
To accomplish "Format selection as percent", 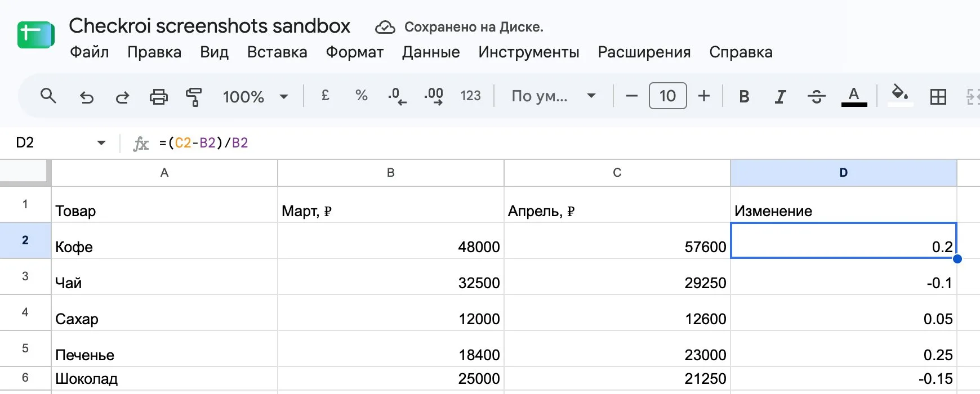I will point(362,96).
